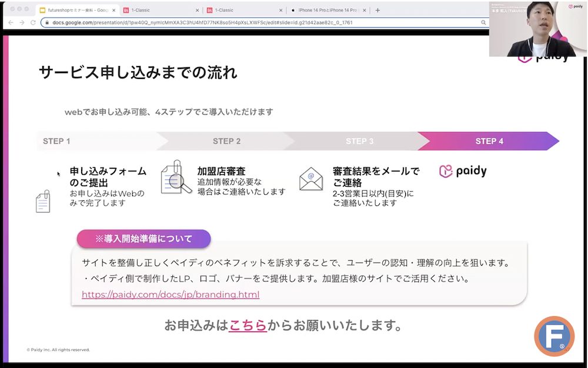Close the iPhone 14 Pro tab
The height and width of the screenshot is (368, 588).
tap(364, 10)
